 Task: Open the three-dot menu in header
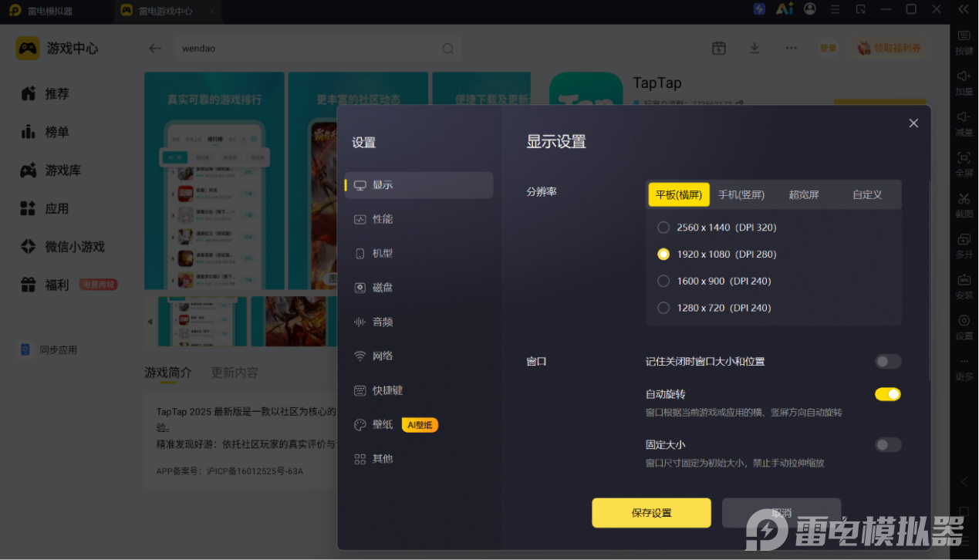pos(791,48)
